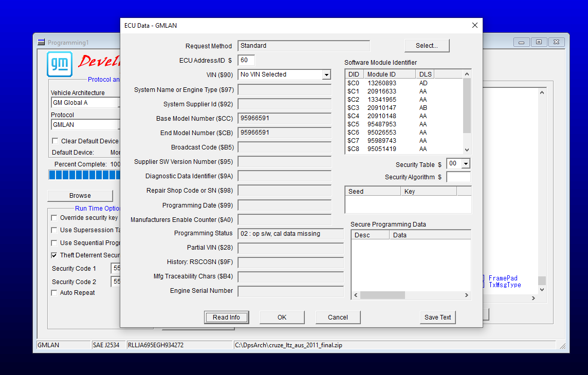The image size is (588, 375).
Task: Select the $C4 20910148 row
Action: (404, 116)
